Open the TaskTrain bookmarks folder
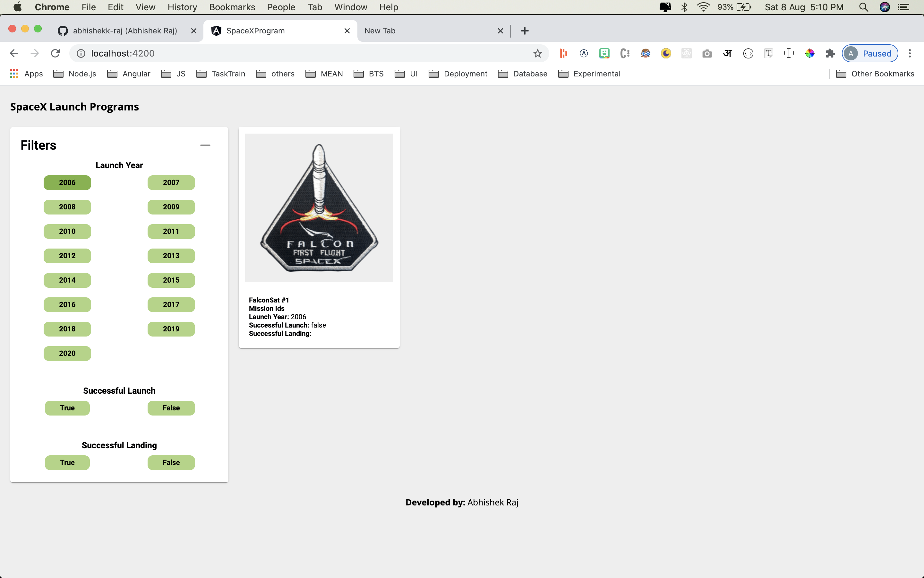Screen dimensions: 924x578 coord(221,74)
